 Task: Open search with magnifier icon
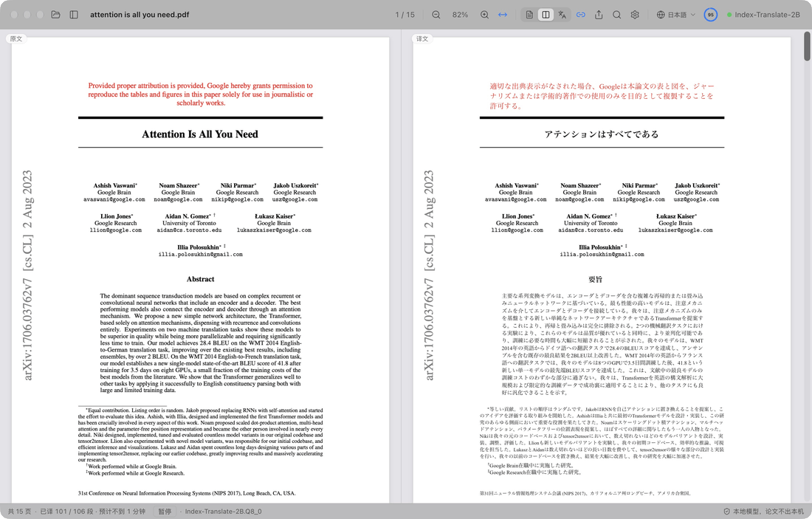pyautogui.click(x=617, y=15)
